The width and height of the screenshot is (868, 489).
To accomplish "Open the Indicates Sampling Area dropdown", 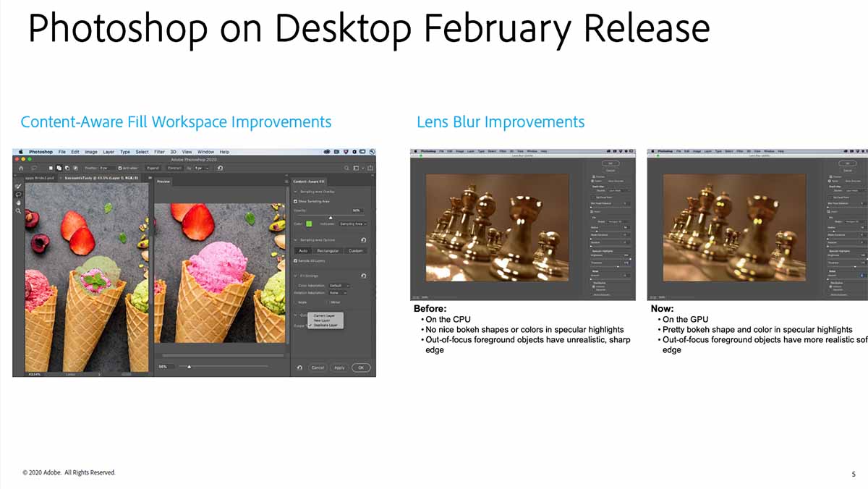I will click(353, 224).
